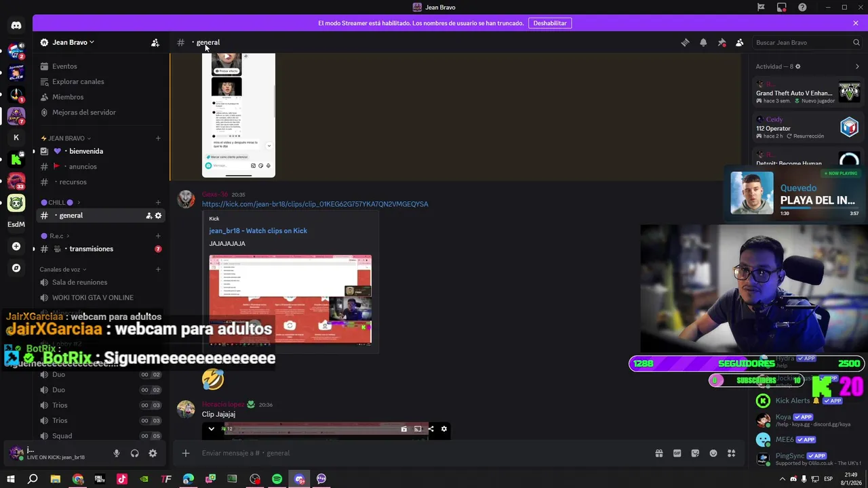Open the sticker picker icon
Image resolution: width=868 pixels, height=488 pixels.
coord(695,453)
